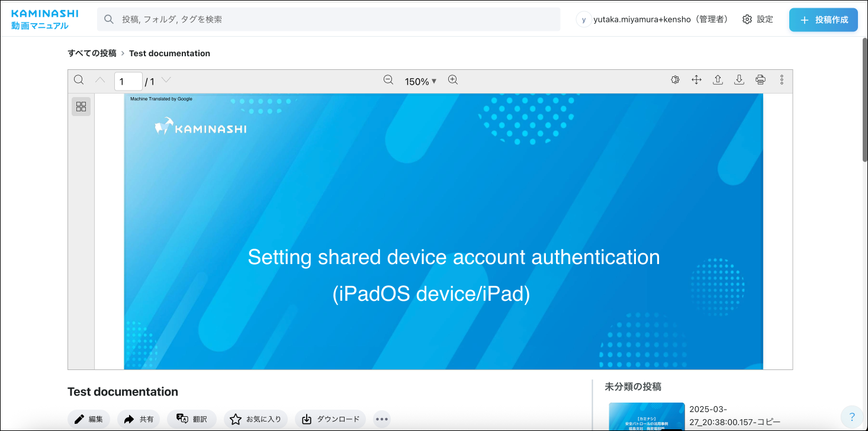Open post '2025-03-27_20:38:00.157-コピー'
Screen dimensions: 868x431
point(735,415)
